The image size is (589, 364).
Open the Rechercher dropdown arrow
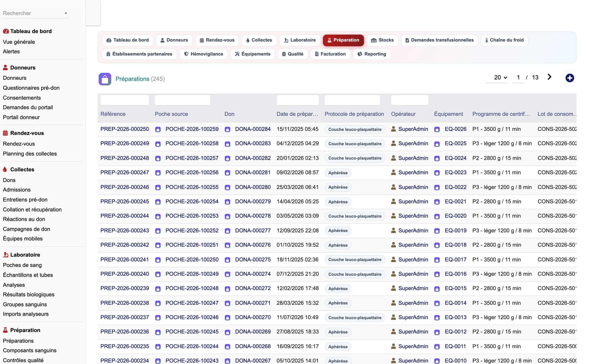click(x=66, y=13)
